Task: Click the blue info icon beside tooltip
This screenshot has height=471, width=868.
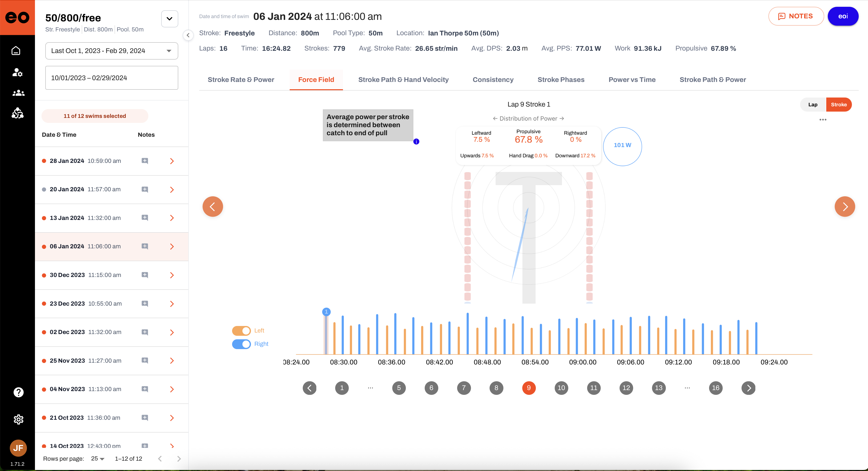Action: pyautogui.click(x=416, y=142)
